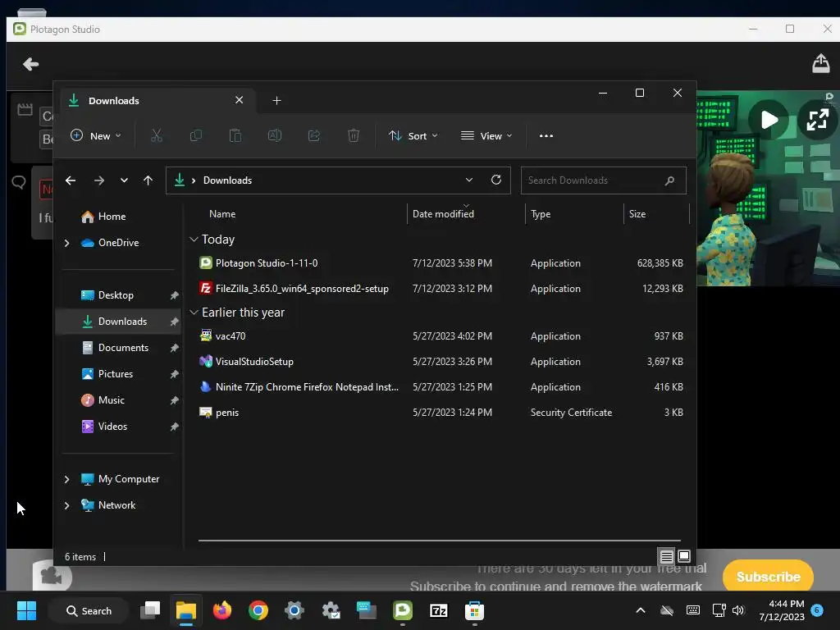Expand the Network tree node

(x=67, y=505)
